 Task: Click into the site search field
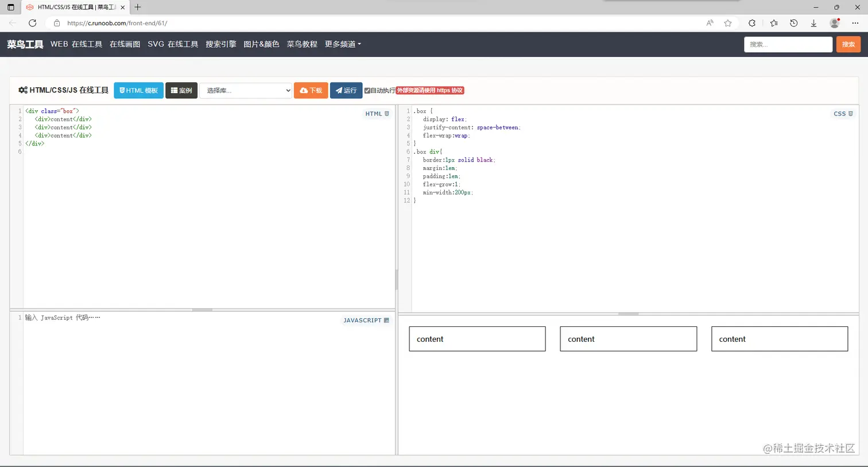tap(788, 44)
